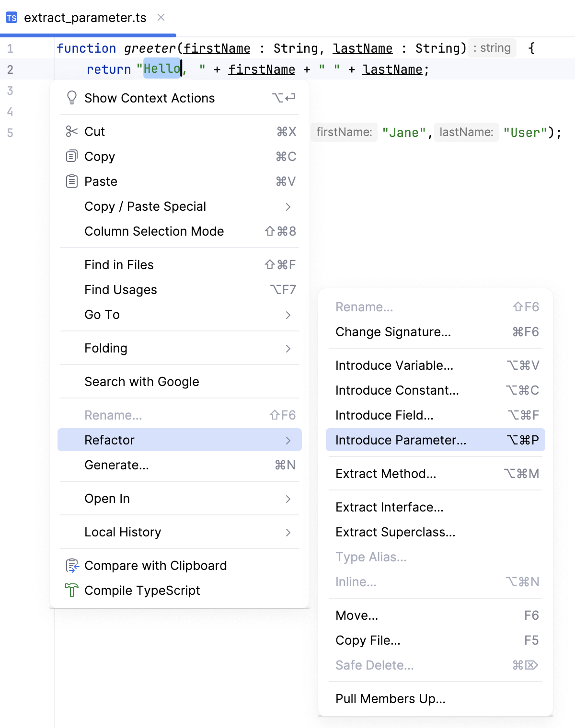The height and width of the screenshot is (728, 575).
Task: Expand the Copy / Paste Special submenu
Action: 288,206
